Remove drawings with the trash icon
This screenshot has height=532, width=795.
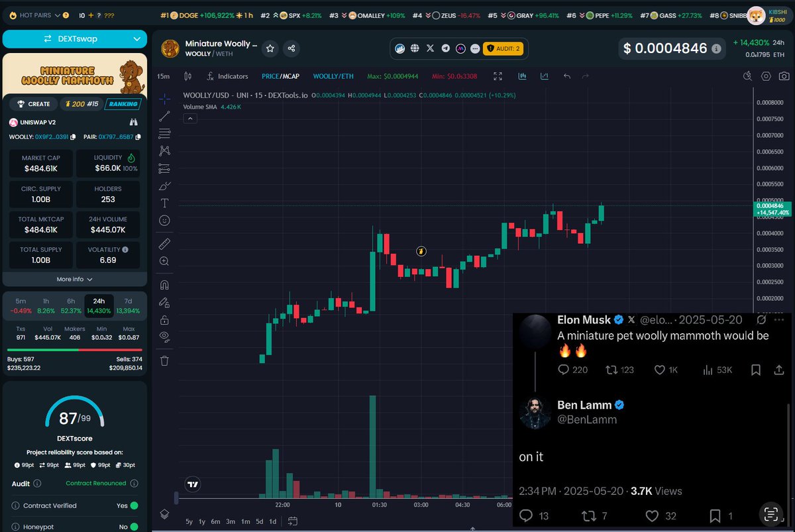pyautogui.click(x=165, y=360)
